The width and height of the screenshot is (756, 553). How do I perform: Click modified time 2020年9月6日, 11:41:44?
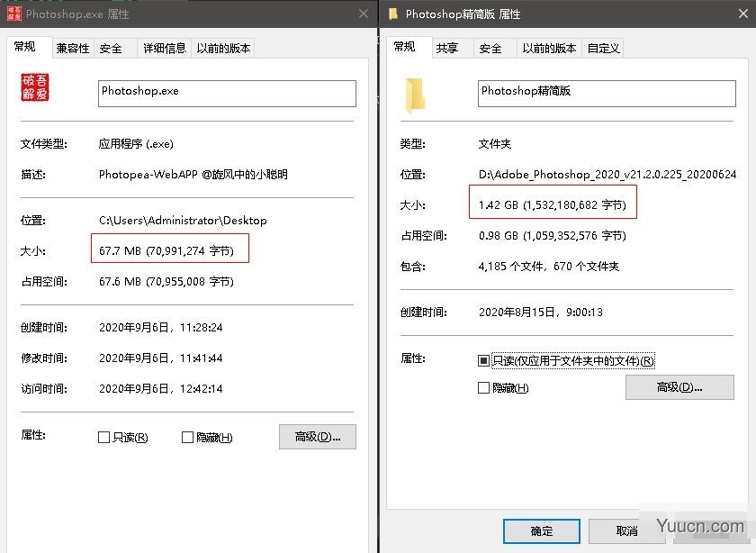[160, 358]
